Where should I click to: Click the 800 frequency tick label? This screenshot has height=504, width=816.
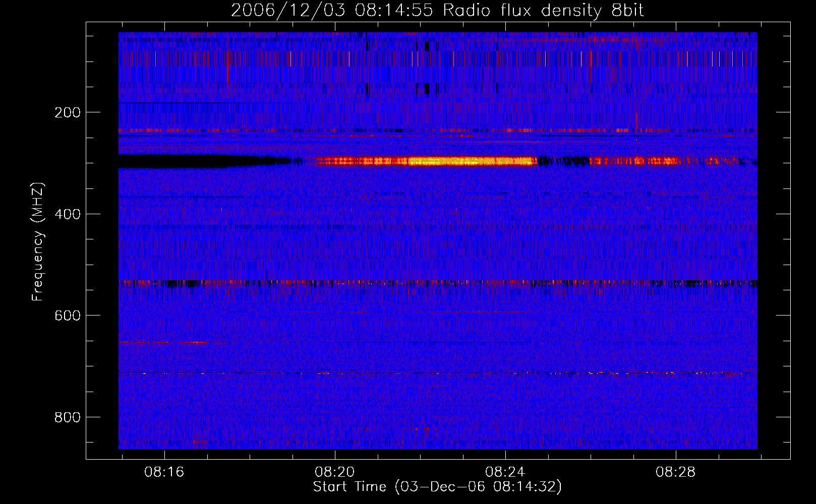[68, 417]
